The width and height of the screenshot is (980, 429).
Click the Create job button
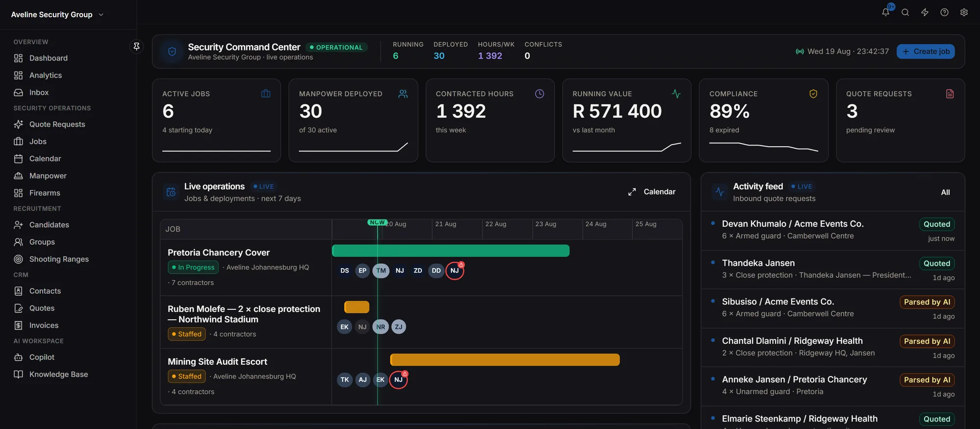(926, 51)
